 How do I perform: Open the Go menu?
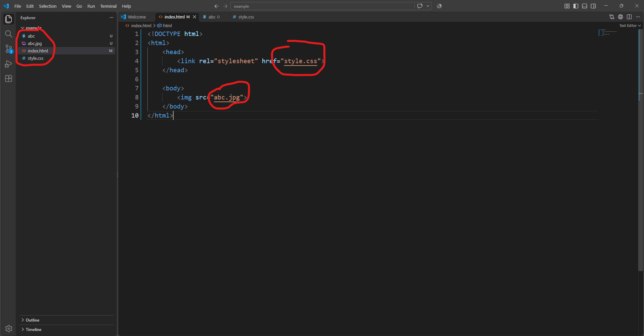[79, 6]
